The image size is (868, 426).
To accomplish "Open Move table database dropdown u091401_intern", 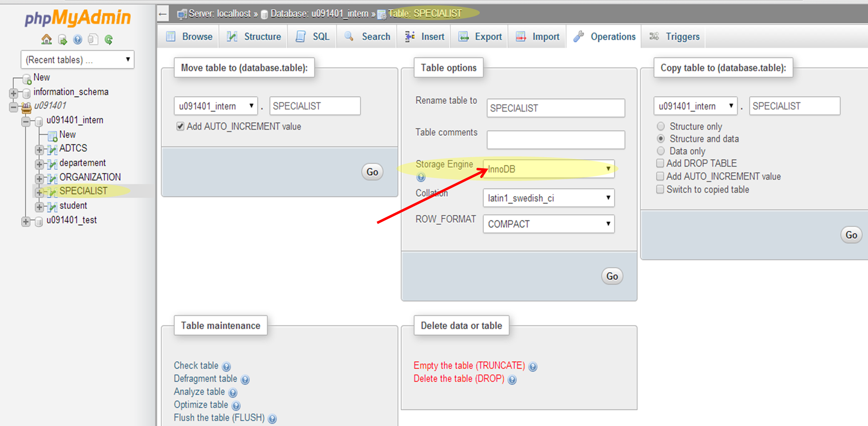I will [216, 106].
